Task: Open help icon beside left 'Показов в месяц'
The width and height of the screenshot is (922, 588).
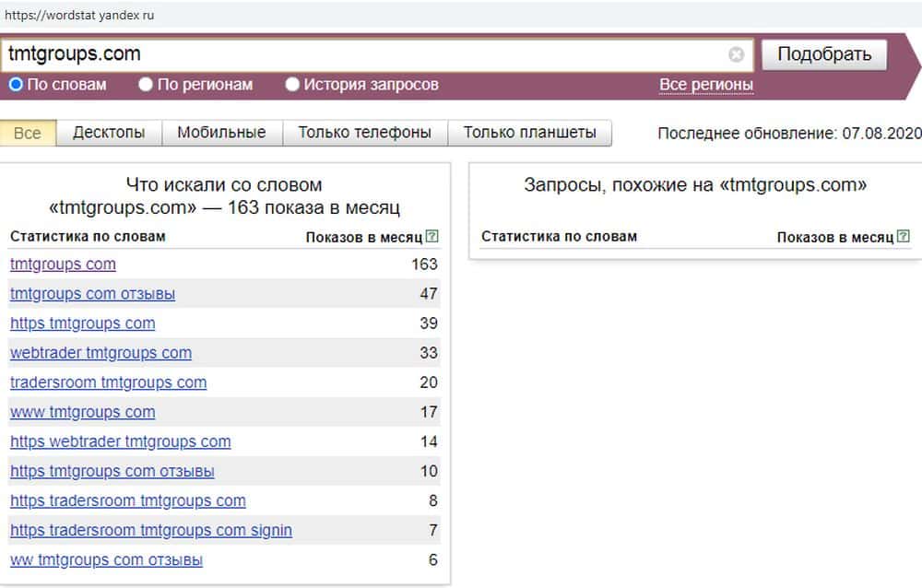Action: pyautogui.click(x=432, y=236)
